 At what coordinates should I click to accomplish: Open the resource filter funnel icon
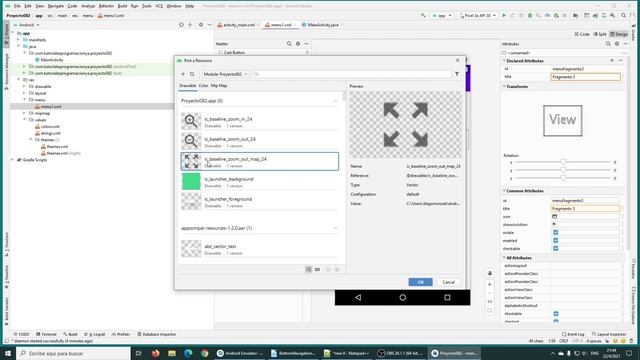[x=457, y=74]
